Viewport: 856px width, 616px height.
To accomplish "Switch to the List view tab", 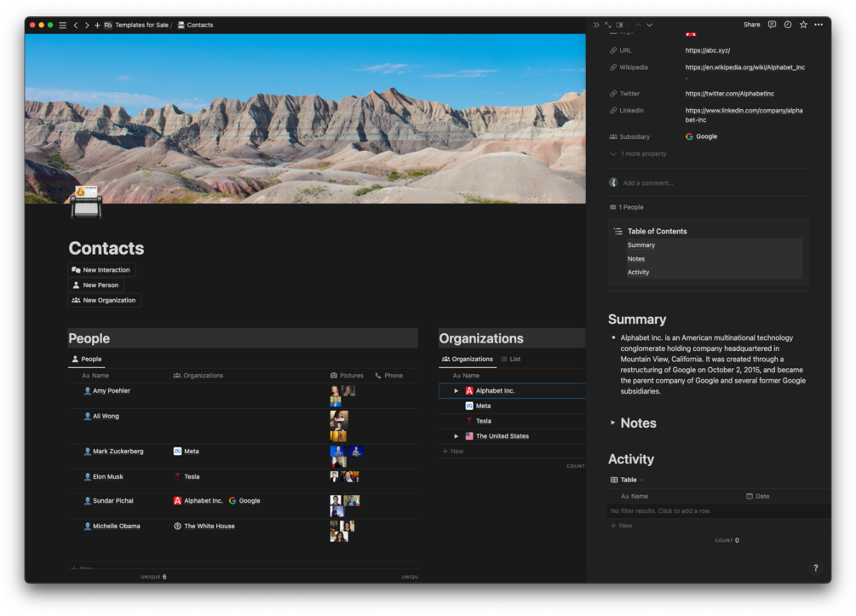I will 510,360.
